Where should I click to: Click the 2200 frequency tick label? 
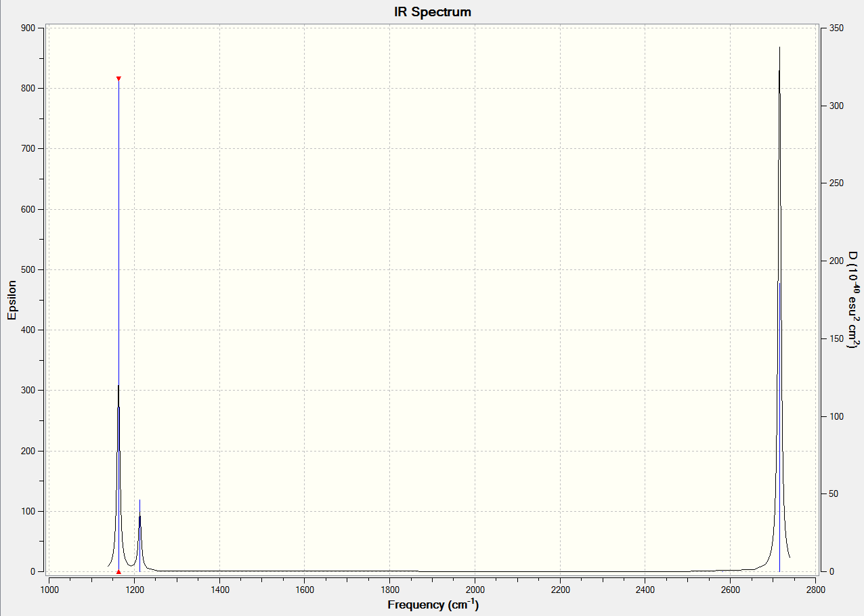(x=560, y=589)
